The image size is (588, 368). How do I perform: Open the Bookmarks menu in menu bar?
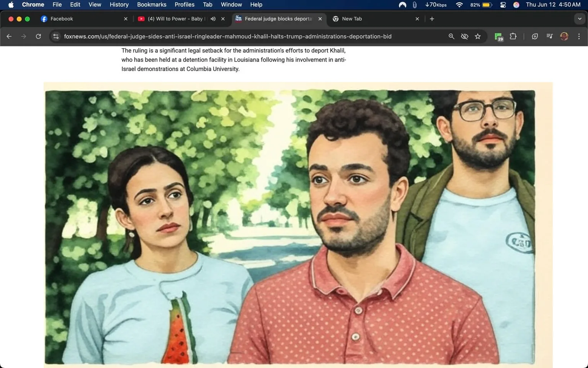(x=152, y=5)
